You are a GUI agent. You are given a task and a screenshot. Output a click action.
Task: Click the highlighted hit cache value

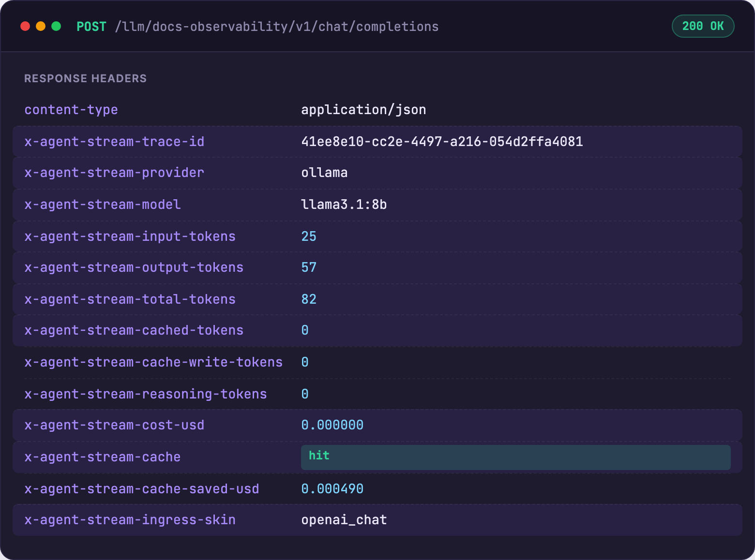pyautogui.click(x=515, y=457)
